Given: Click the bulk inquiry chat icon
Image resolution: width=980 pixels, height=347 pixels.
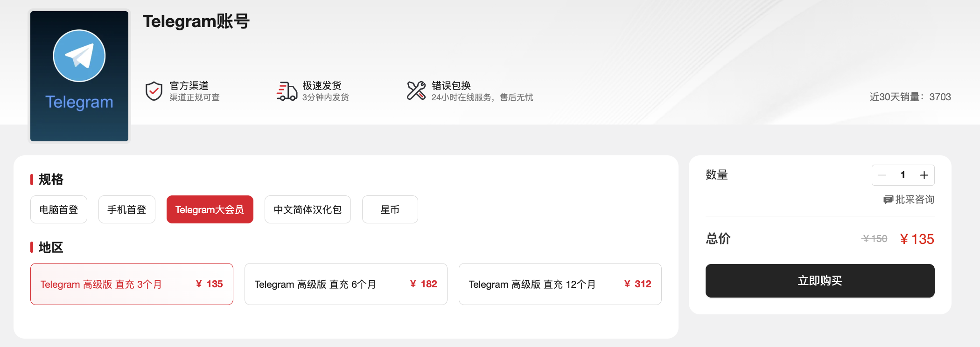Looking at the screenshot, I should pos(888,200).
